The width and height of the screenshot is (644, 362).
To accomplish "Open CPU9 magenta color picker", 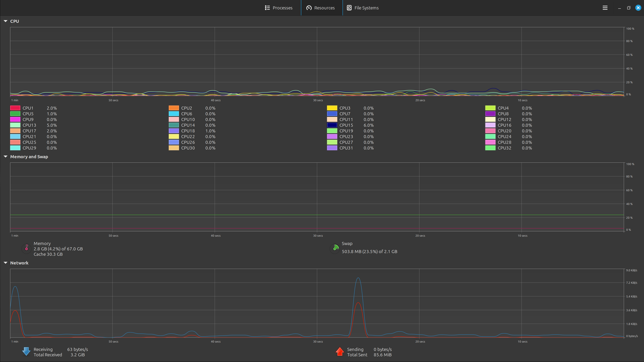I will pyautogui.click(x=15, y=119).
